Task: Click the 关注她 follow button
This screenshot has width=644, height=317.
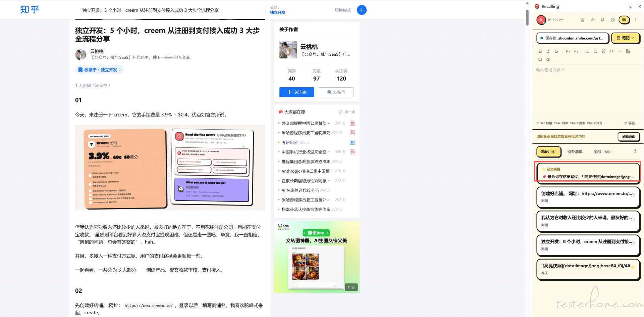Action: click(297, 92)
